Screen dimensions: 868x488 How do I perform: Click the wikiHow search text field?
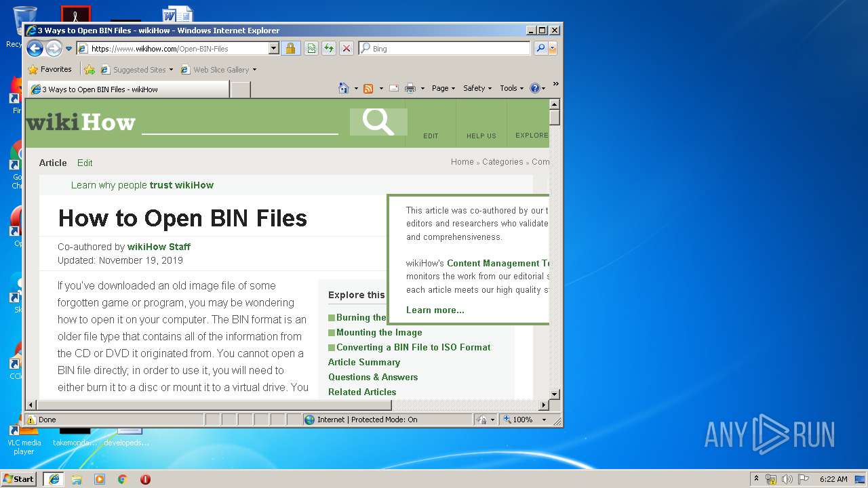[239, 122]
